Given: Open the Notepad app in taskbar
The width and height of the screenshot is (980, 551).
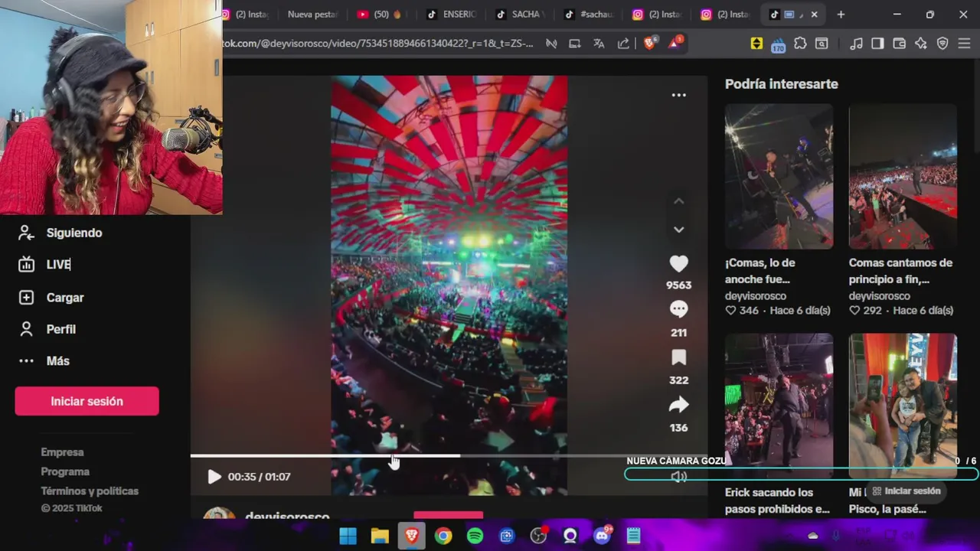Looking at the screenshot, I should (x=634, y=536).
